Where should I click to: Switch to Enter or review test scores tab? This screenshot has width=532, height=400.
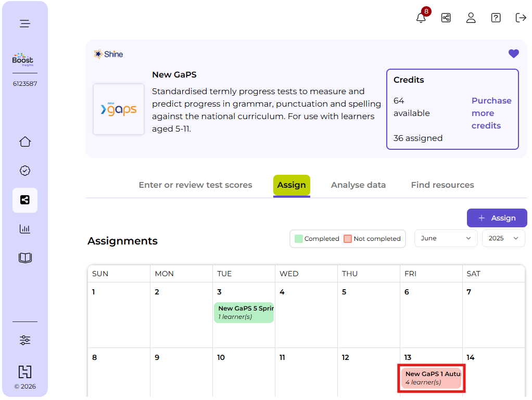195,185
